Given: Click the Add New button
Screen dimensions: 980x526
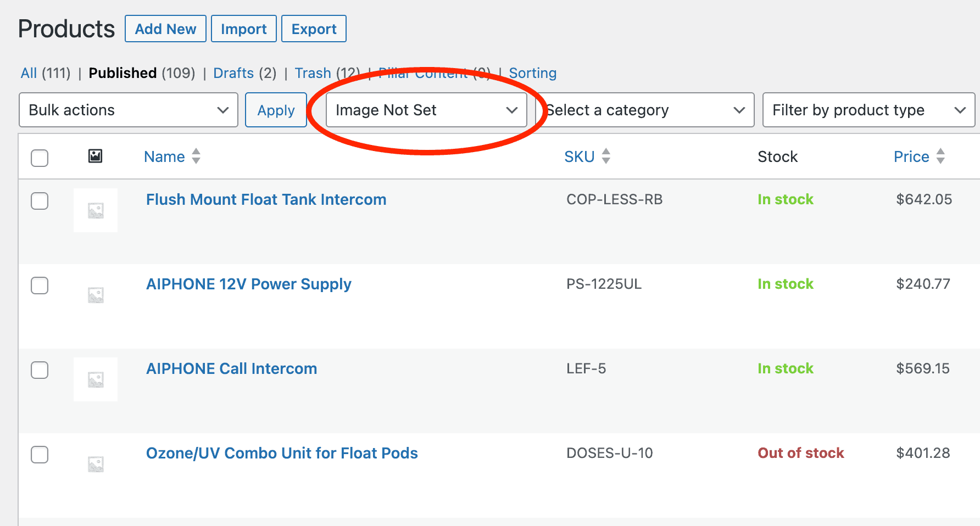Looking at the screenshot, I should pos(165,29).
